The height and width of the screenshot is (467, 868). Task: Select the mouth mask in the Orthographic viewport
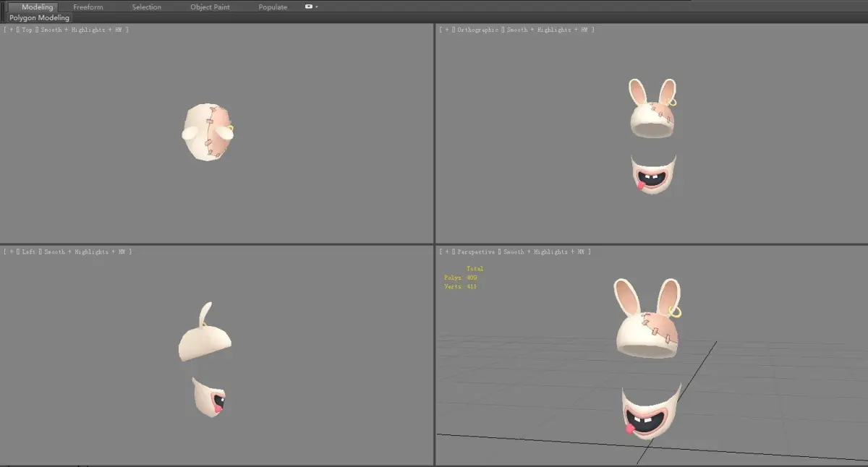[x=653, y=176]
